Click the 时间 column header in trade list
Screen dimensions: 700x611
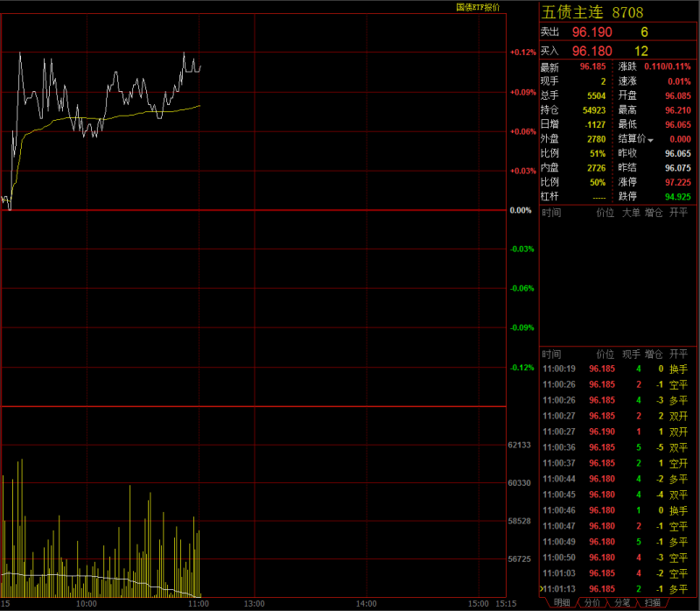(551, 354)
